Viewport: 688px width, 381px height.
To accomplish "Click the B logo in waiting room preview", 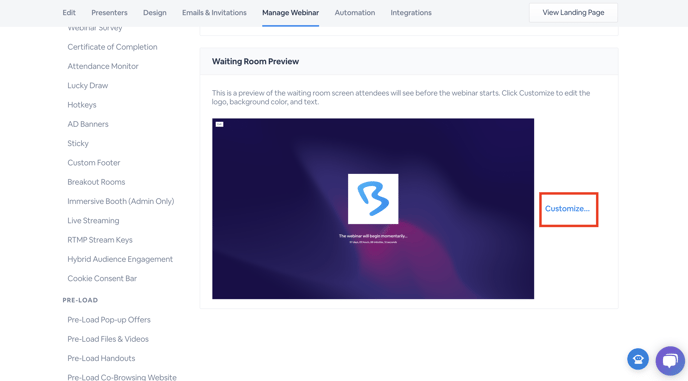I will 373,199.
